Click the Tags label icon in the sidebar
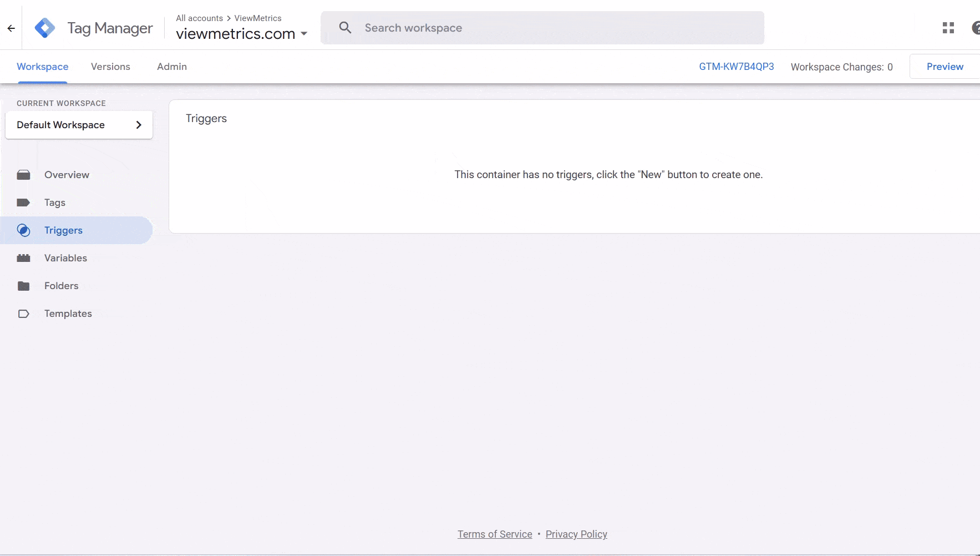The height and width of the screenshot is (556, 980). pyautogui.click(x=23, y=203)
